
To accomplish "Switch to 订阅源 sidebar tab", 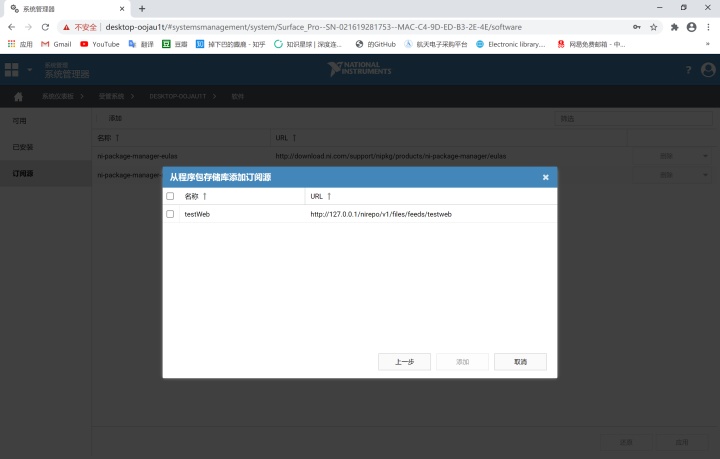I will (x=46, y=173).
